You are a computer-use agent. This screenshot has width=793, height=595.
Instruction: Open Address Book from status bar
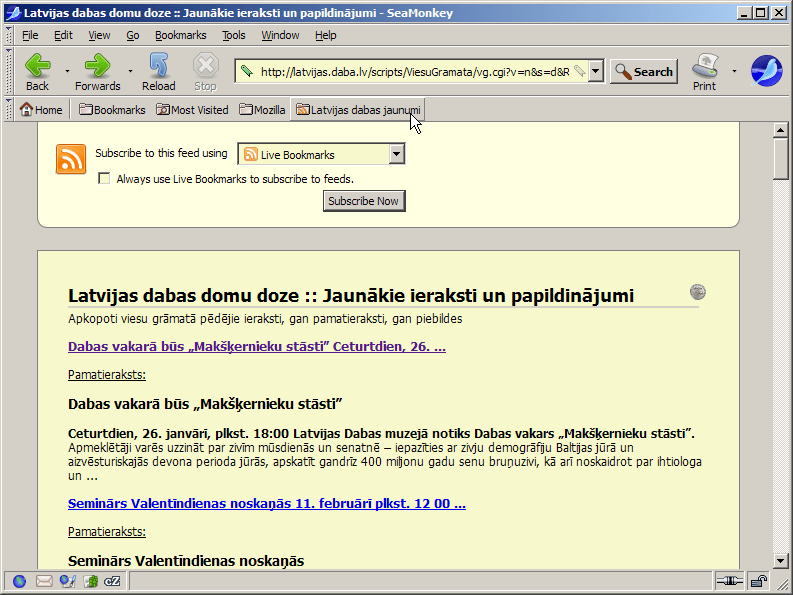click(x=91, y=581)
